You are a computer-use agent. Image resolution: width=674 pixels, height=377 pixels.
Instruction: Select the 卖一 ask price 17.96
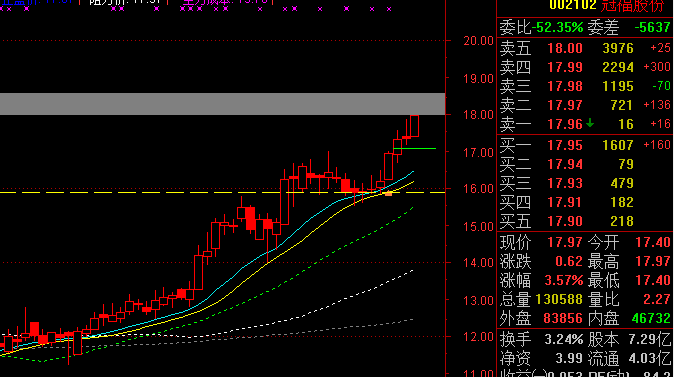pyautogui.click(x=564, y=124)
